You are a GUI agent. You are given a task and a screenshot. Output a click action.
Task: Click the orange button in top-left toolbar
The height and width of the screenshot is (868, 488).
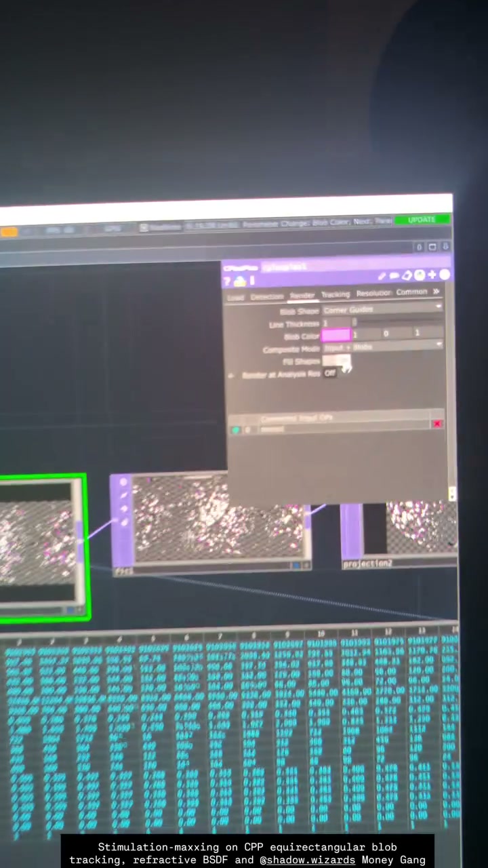point(9,232)
